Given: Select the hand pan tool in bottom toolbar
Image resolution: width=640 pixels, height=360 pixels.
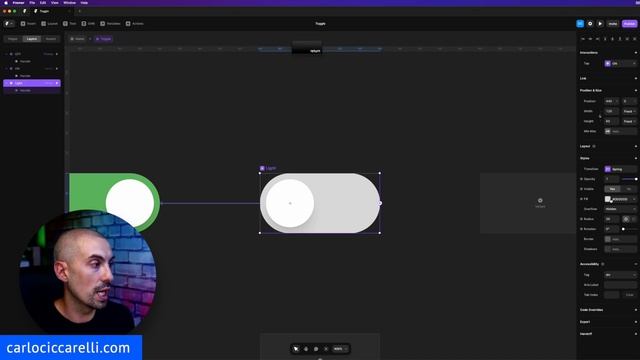Looking at the screenshot, I should (306, 349).
